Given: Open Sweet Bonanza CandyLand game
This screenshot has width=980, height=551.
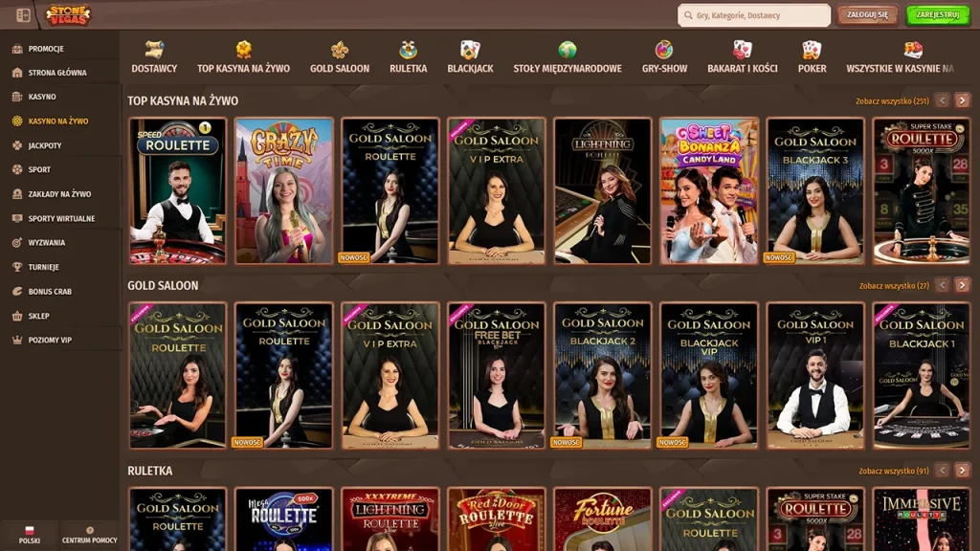Looking at the screenshot, I should 709,190.
